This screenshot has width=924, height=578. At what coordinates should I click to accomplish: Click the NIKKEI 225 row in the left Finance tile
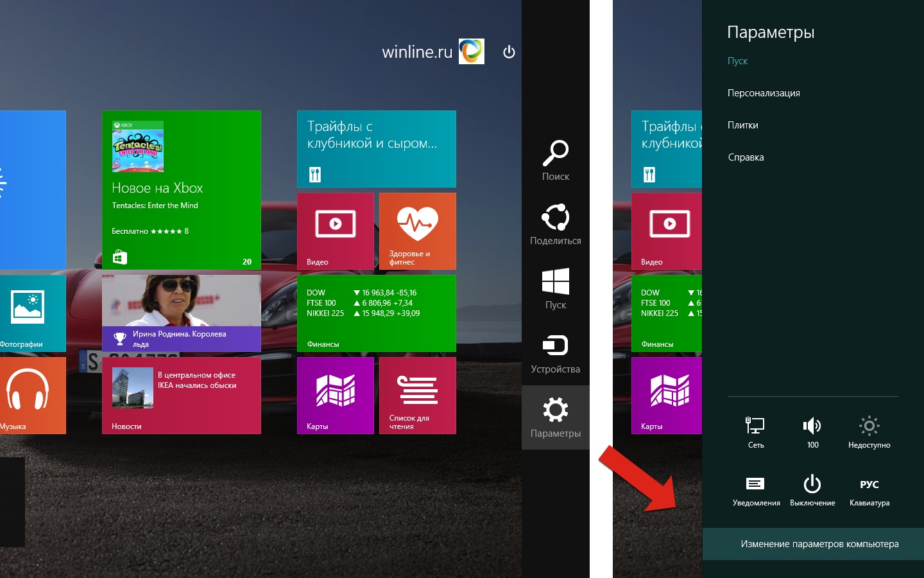tap(363, 313)
